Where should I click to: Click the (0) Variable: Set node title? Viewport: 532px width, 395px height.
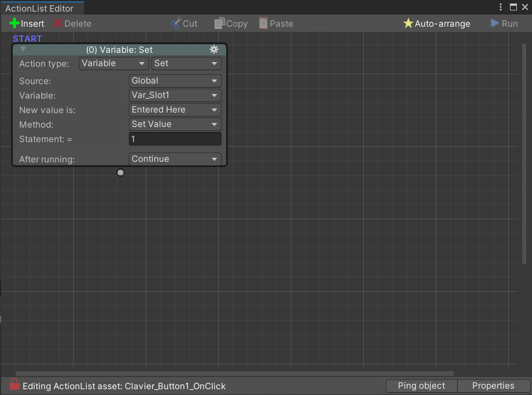click(120, 50)
